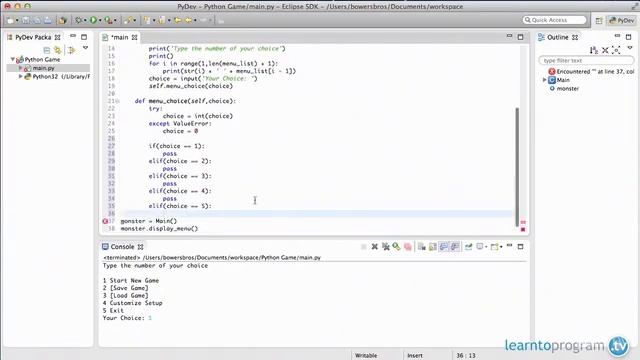Image resolution: width=640 pixels, height=360 pixels.
Task: Click the Insert mode status bar field
Action: [x=415, y=356]
